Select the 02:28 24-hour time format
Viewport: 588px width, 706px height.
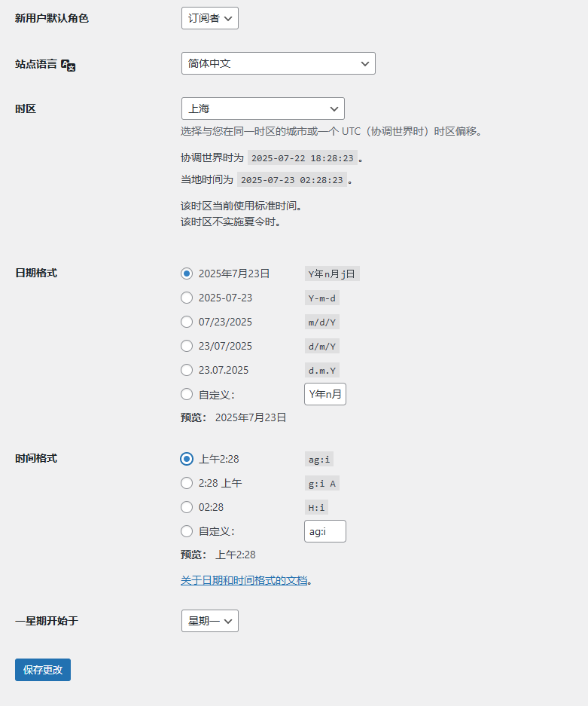(187, 507)
